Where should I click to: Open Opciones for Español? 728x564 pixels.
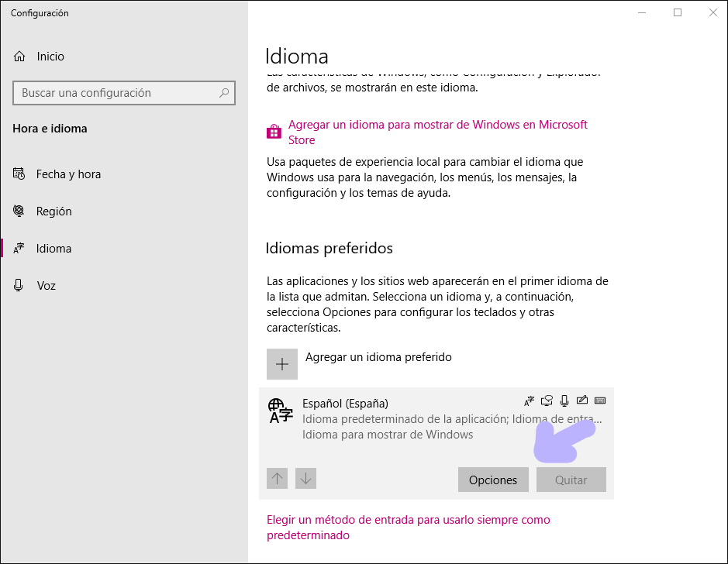[493, 480]
